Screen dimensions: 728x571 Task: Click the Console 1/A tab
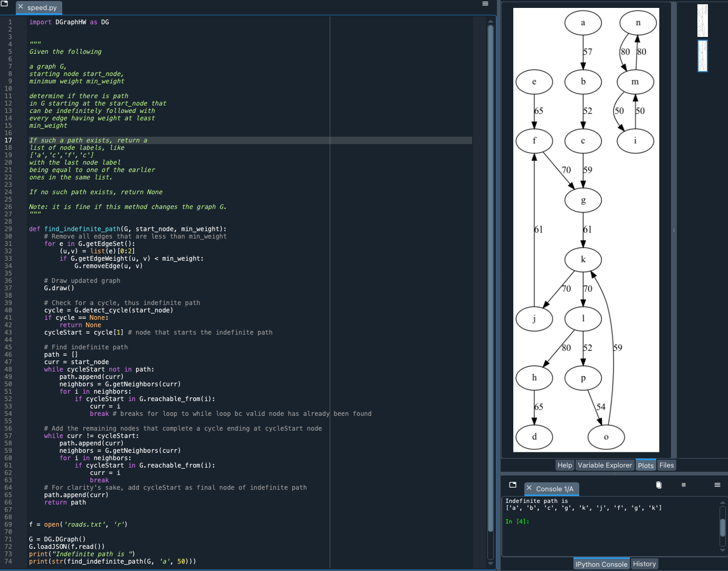555,489
